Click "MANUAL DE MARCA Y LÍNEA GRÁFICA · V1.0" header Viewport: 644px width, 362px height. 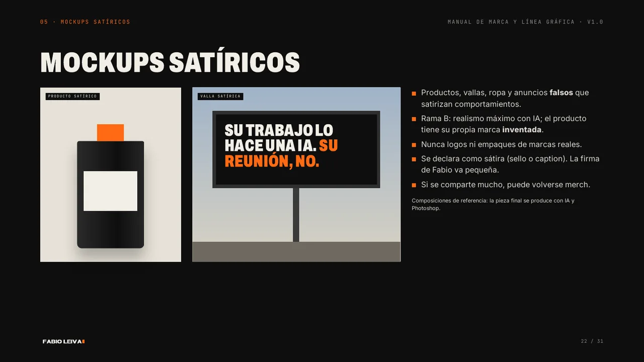point(525,22)
